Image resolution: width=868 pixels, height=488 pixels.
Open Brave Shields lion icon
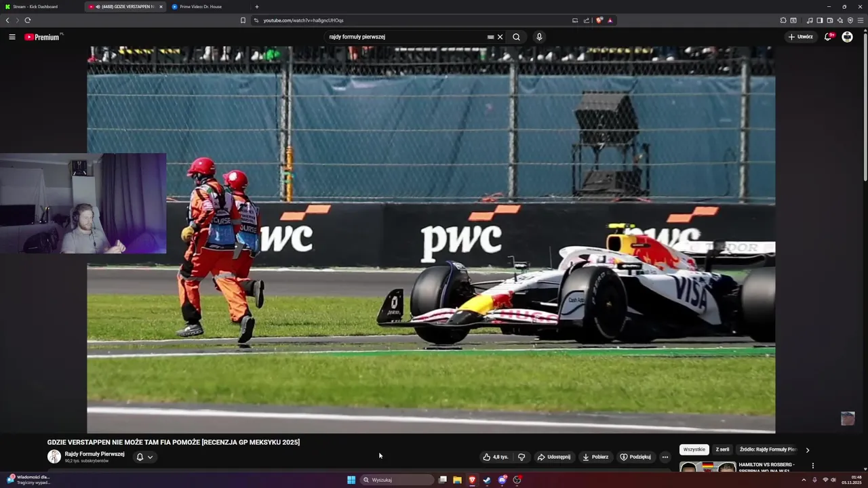click(x=599, y=20)
